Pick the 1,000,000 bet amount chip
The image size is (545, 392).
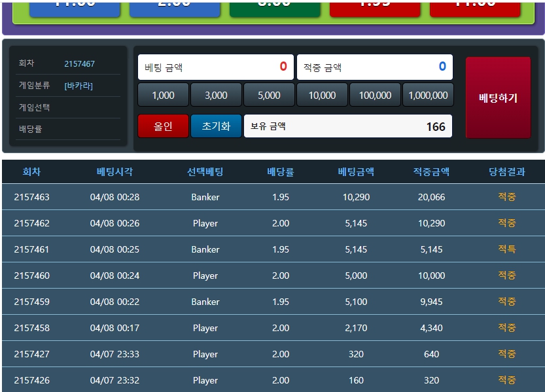coord(428,95)
